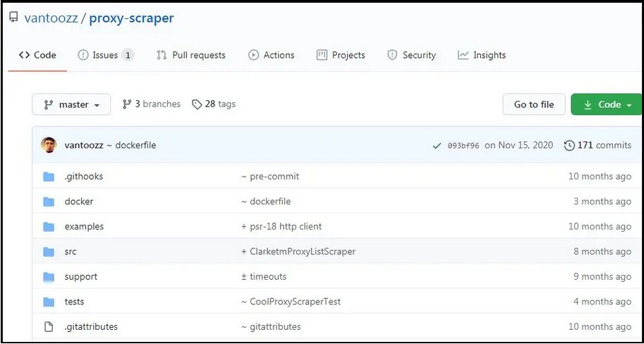Open the green Code download dropdown
This screenshot has width=644, height=344.
tap(606, 105)
